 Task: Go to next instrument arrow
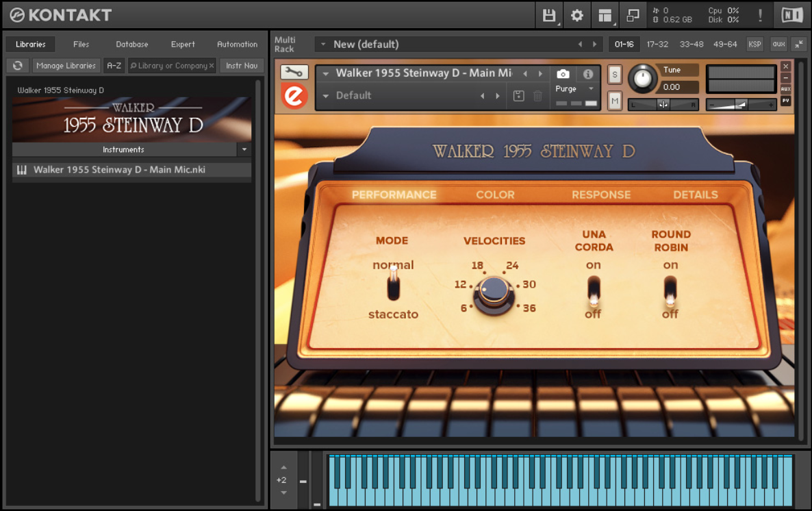540,73
